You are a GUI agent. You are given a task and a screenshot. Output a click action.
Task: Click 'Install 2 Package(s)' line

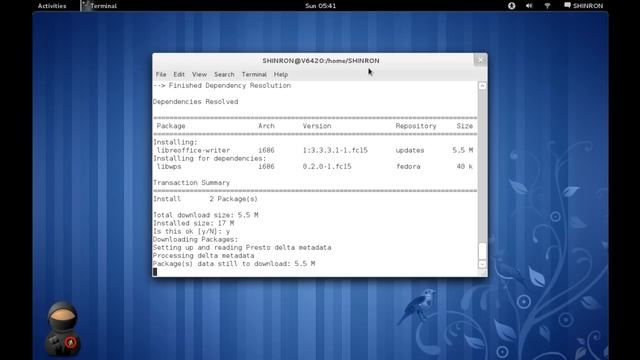[205, 199]
